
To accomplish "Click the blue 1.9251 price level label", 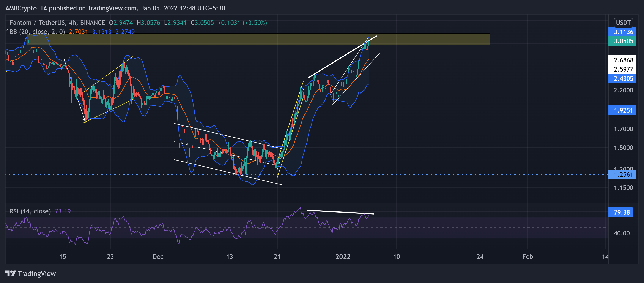I will coord(622,110).
